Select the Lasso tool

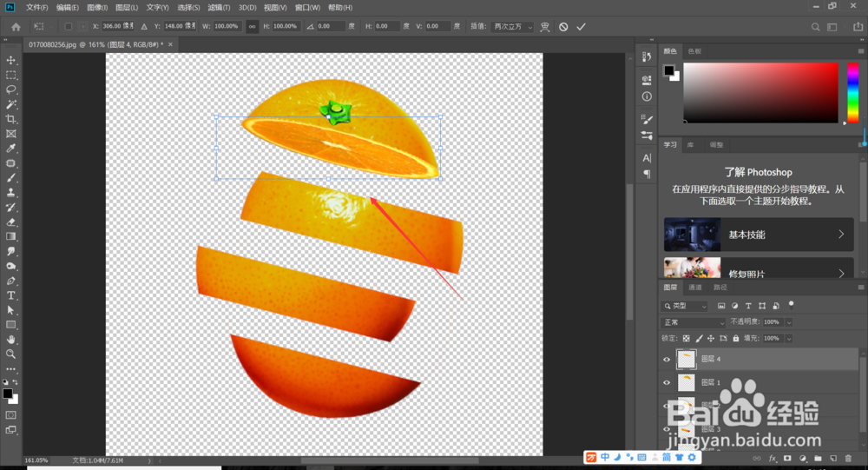pos(11,89)
